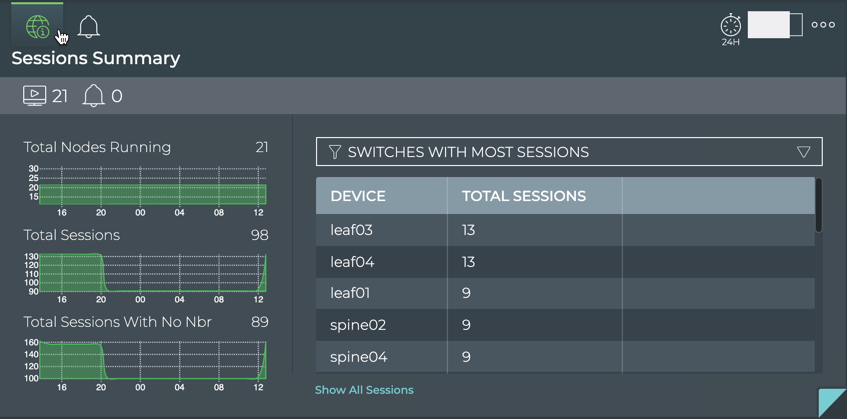Switch to the alarms bell tab

(89, 27)
